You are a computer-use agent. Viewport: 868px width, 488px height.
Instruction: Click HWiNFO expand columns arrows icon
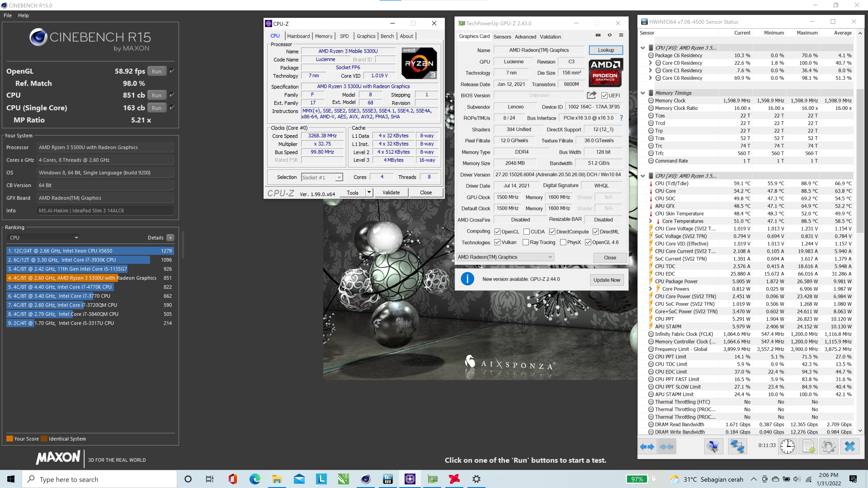[647, 447]
